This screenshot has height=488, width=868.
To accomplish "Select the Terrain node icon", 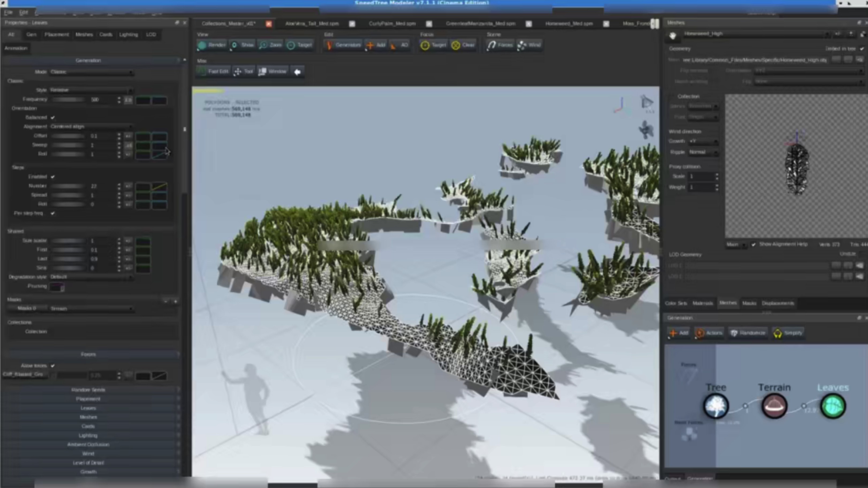I will click(774, 406).
